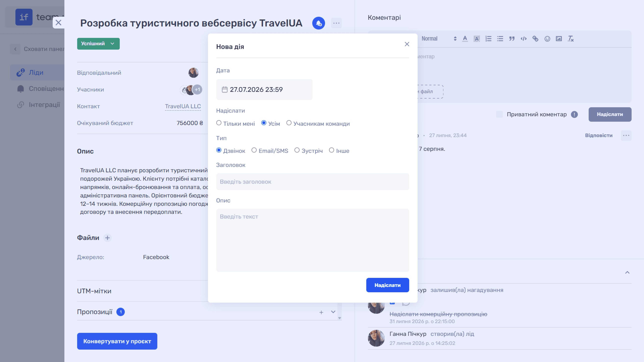The image size is (644, 362).
Task: Open the Normal text size dropdown
Action: (439, 39)
